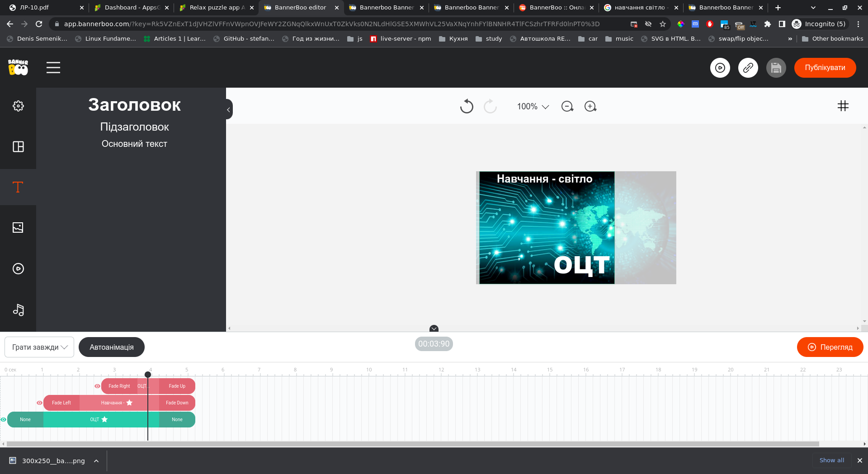The width and height of the screenshot is (868, 474).
Task: Click the copy link icon button
Action: coord(748,68)
